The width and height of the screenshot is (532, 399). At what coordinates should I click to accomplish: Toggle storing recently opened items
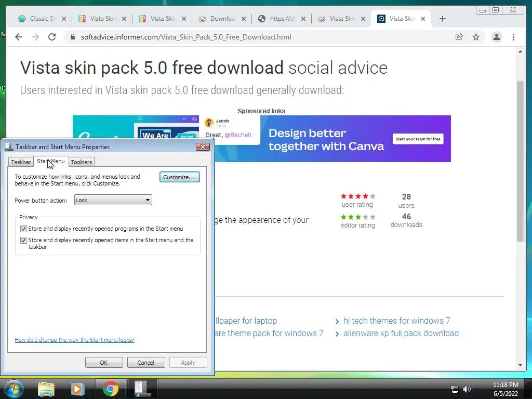coord(23,240)
